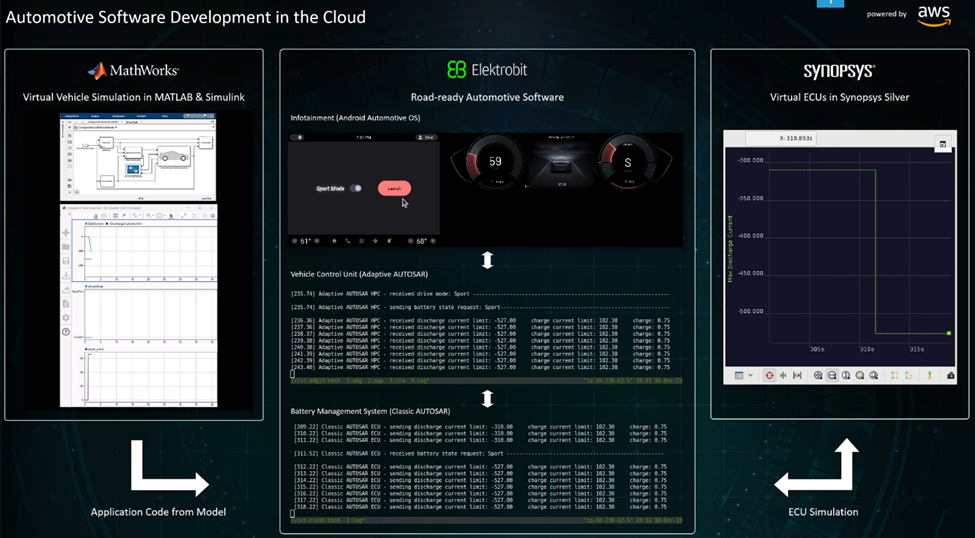This screenshot has height=538, width=975.
Task: Click 'Battery Management System (Classic AUTOSAR)' heading
Action: tap(371, 411)
